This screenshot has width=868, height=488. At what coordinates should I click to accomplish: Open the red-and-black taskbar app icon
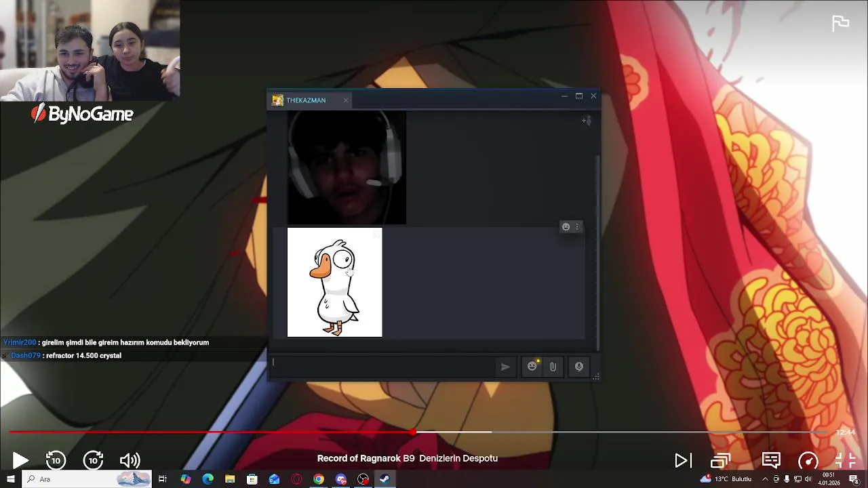[x=363, y=479]
